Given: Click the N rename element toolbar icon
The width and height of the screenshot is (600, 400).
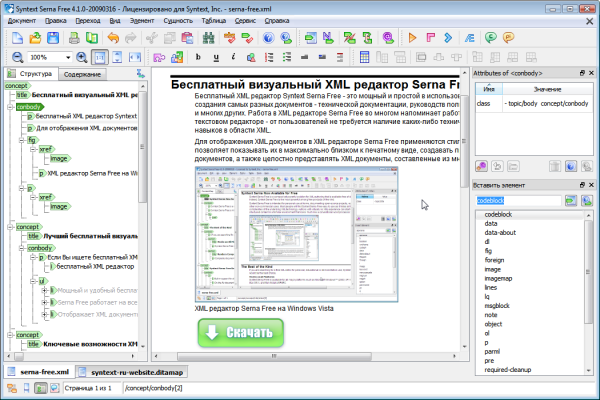Looking at the screenshot, I should [x=328, y=38].
